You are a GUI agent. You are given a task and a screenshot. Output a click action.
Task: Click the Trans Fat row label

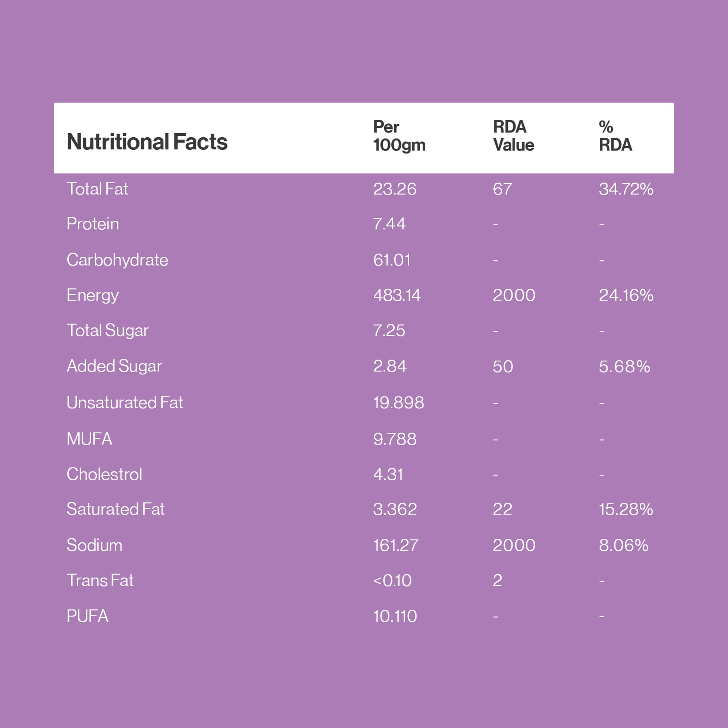point(100,580)
